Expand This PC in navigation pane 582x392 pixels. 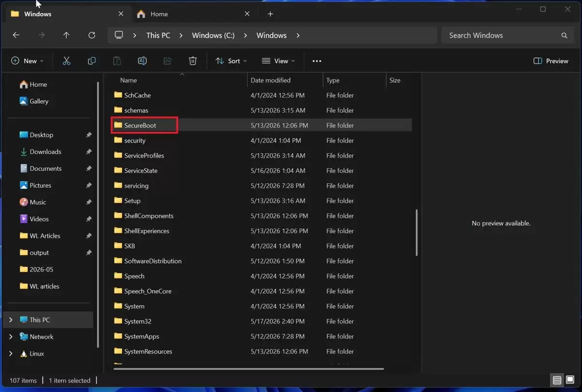[11, 320]
